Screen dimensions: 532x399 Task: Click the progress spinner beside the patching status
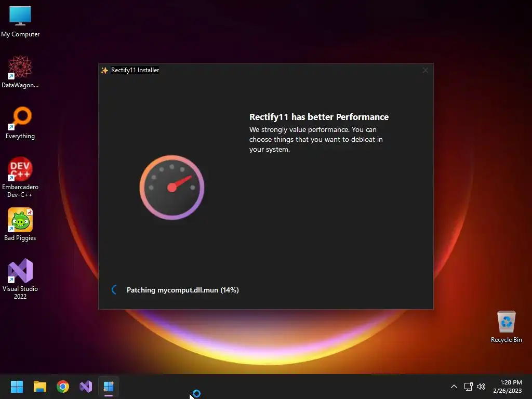coord(115,290)
